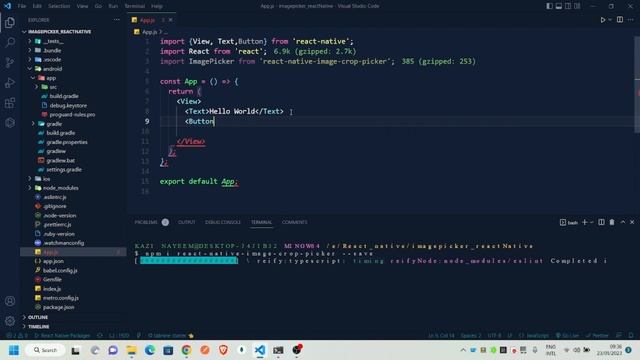Kill the terminal with trash icon

[x=612, y=222]
